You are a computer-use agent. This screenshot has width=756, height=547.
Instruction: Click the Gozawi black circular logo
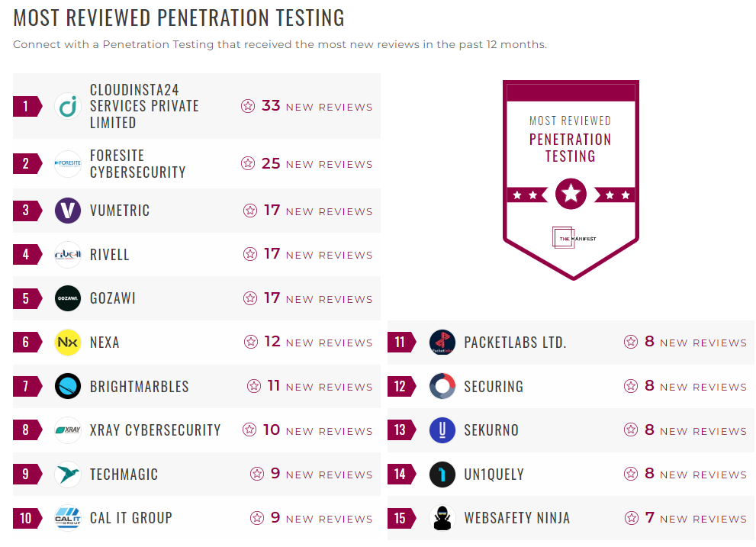[x=67, y=298]
